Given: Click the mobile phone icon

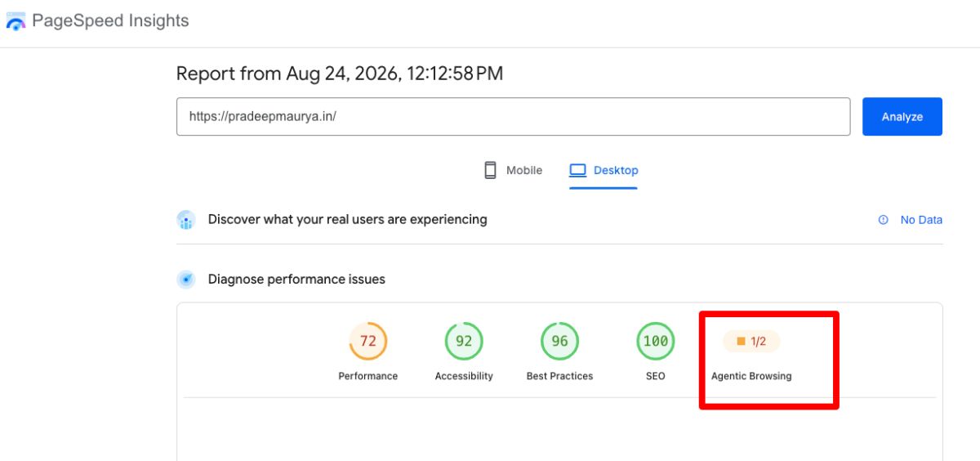Looking at the screenshot, I should point(490,170).
